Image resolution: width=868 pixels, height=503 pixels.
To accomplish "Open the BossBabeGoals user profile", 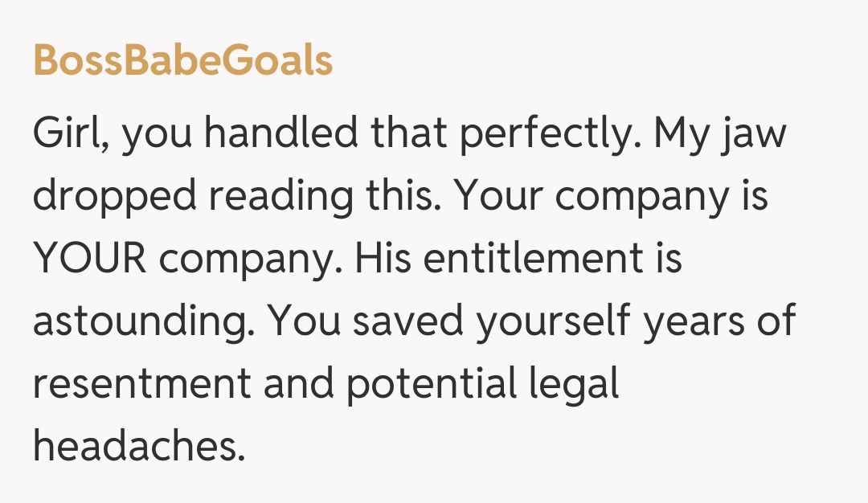I will pos(182,60).
